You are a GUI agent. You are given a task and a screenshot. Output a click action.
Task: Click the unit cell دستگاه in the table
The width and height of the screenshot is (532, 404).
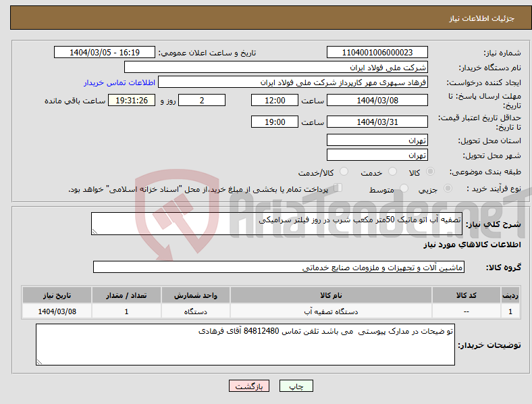(x=196, y=311)
